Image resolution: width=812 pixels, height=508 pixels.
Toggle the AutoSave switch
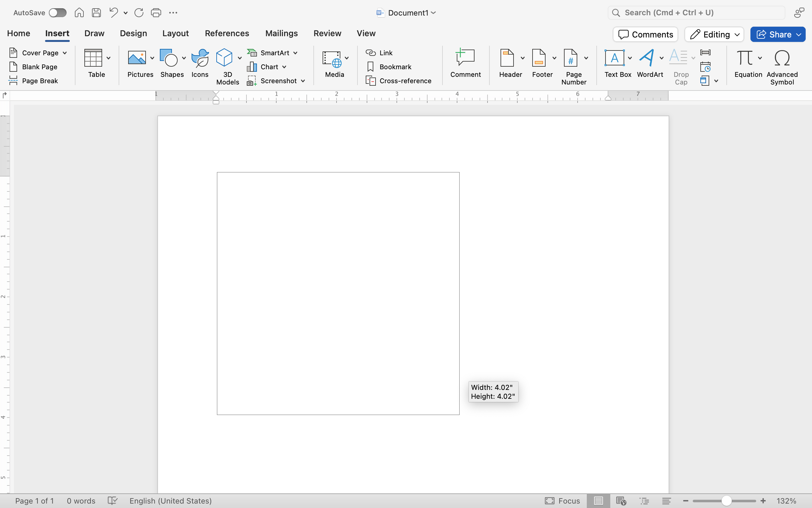coord(57,13)
